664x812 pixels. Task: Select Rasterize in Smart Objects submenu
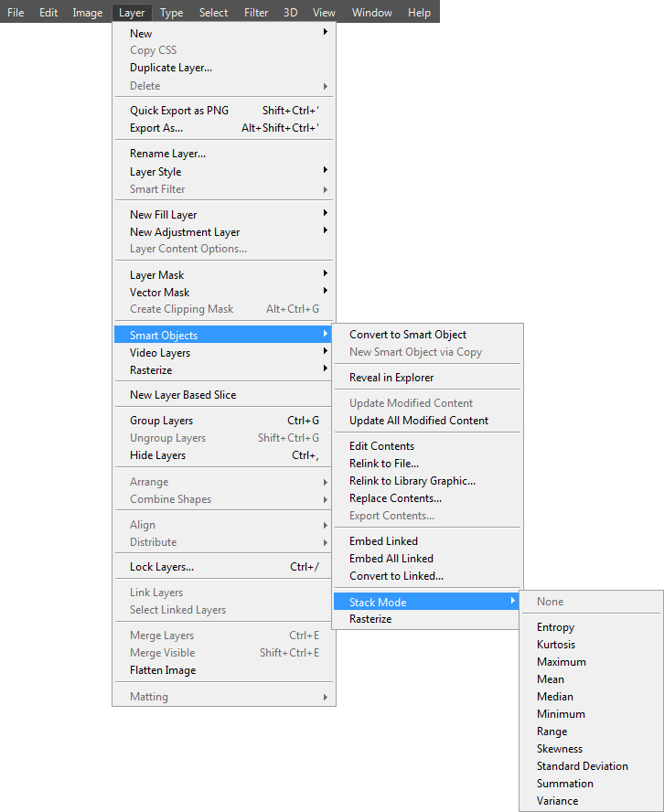(370, 619)
